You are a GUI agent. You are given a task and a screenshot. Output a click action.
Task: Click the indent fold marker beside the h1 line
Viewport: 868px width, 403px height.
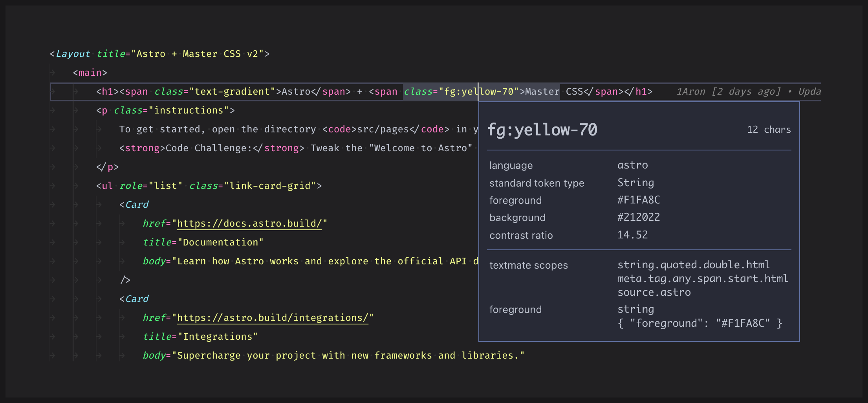pyautogui.click(x=75, y=91)
